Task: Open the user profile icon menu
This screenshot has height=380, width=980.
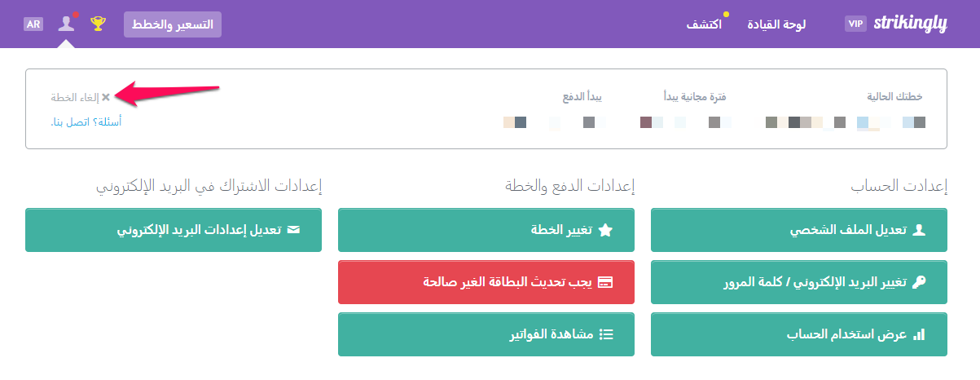Action: [x=67, y=24]
